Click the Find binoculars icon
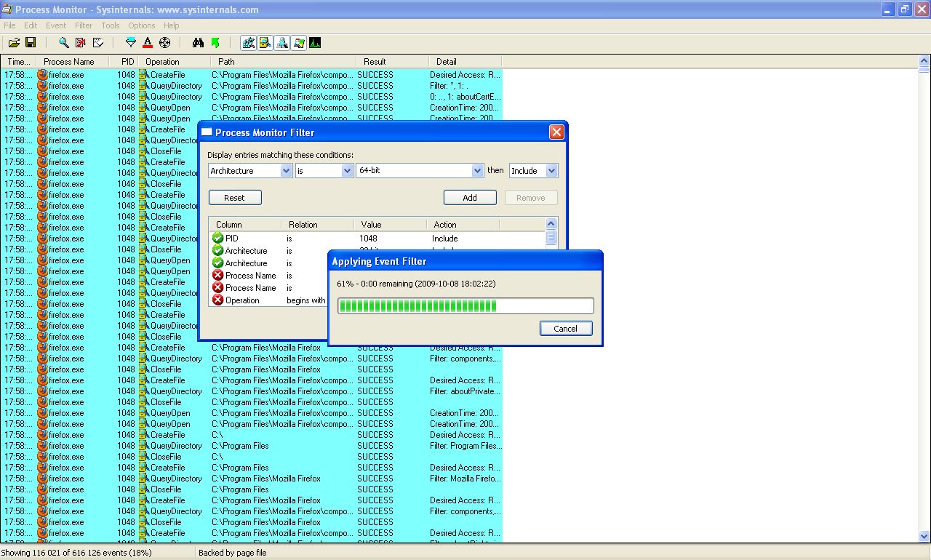The height and width of the screenshot is (560, 931). [198, 43]
